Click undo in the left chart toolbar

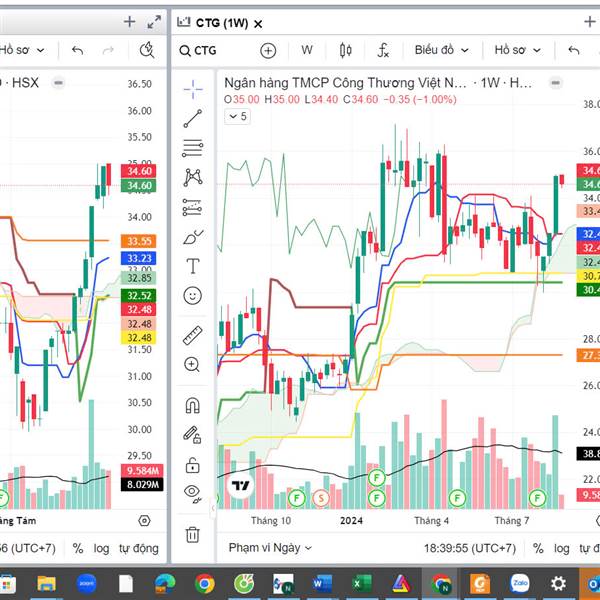pyautogui.click(x=77, y=50)
